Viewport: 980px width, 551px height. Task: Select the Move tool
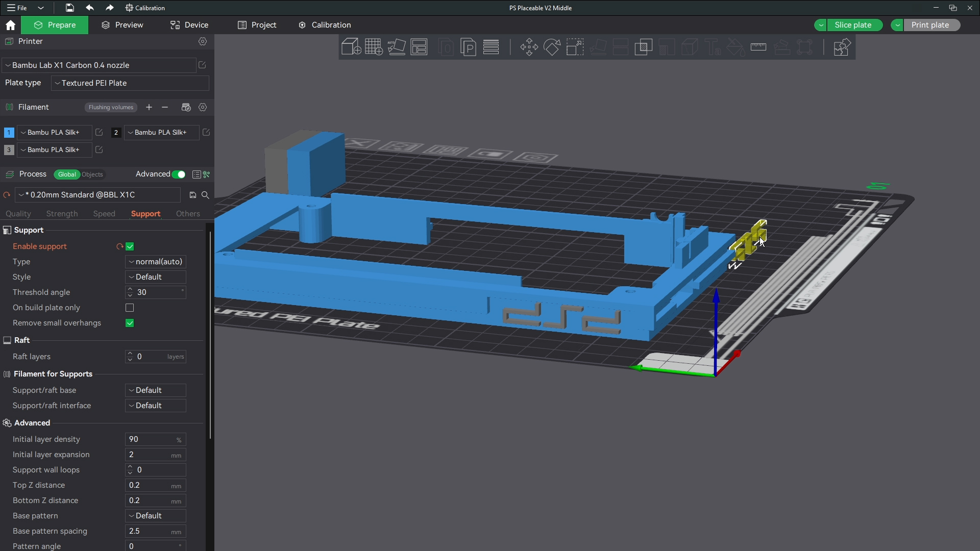coord(529,47)
